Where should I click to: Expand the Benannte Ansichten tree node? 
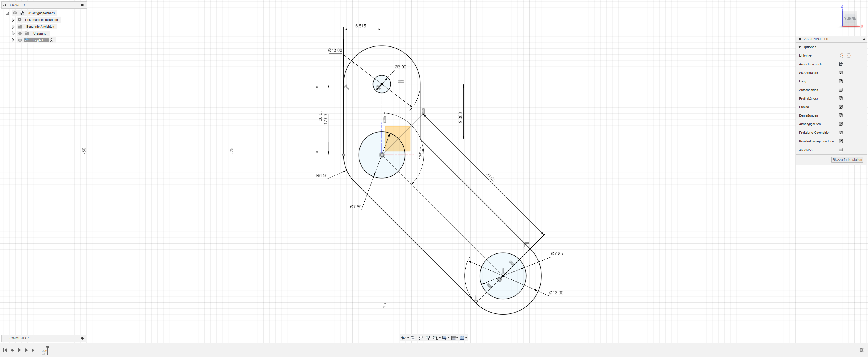tap(13, 27)
